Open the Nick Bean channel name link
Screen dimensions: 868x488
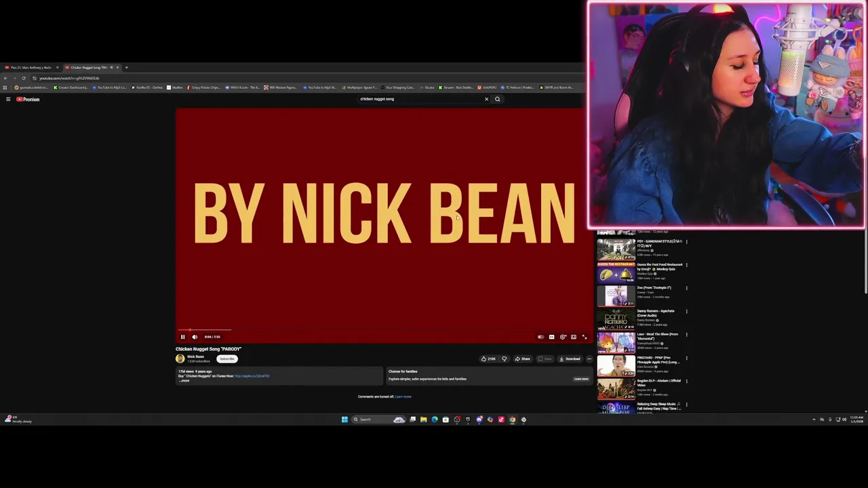[195, 357]
